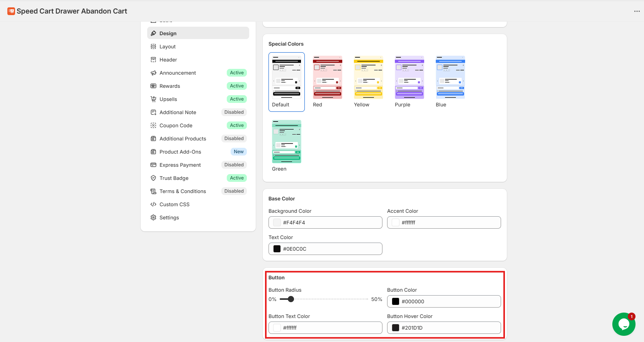Image resolution: width=644 pixels, height=342 pixels.
Task: Click the Coupon Code icon
Action: click(153, 125)
